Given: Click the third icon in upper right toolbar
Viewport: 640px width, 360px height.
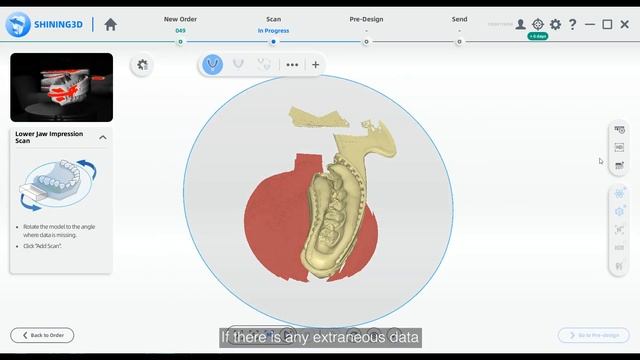Looking at the screenshot, I should 619,165.
